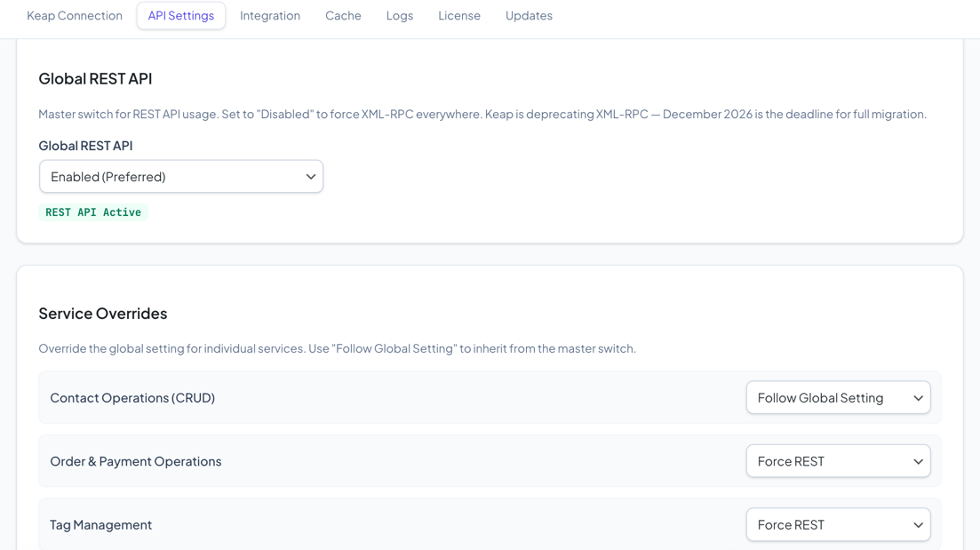Viewport: 980px width, 550px height.
Task: Open the Integration tab
Action: click(270, 15)
